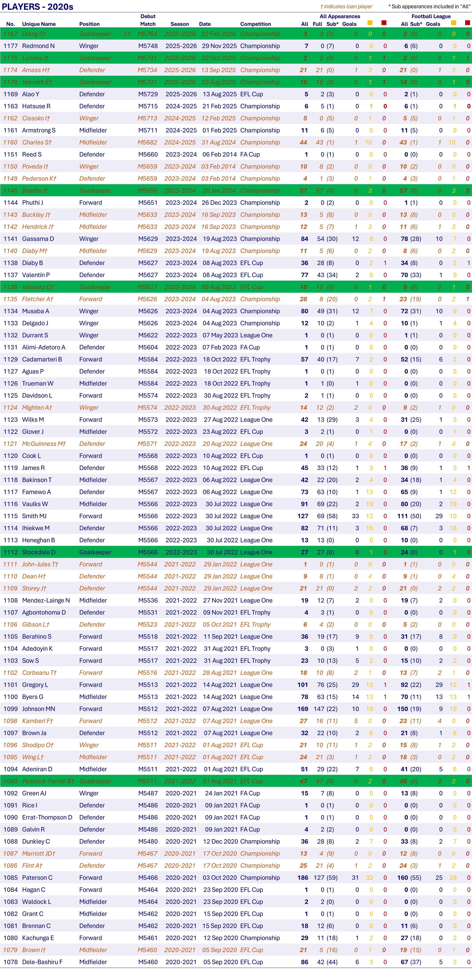Click the 'All Appearances' group header

340,16
